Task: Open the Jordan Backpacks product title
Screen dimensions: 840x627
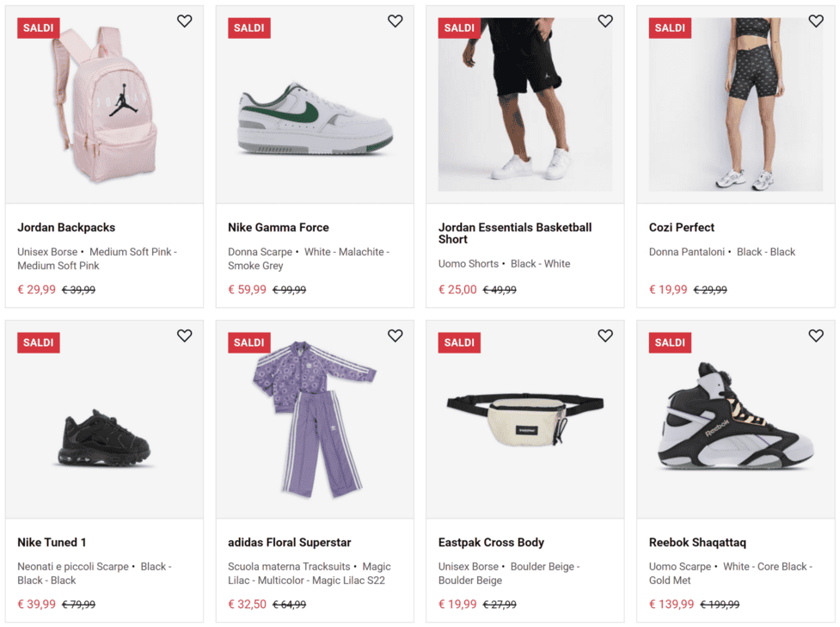Action: [66, 228]
